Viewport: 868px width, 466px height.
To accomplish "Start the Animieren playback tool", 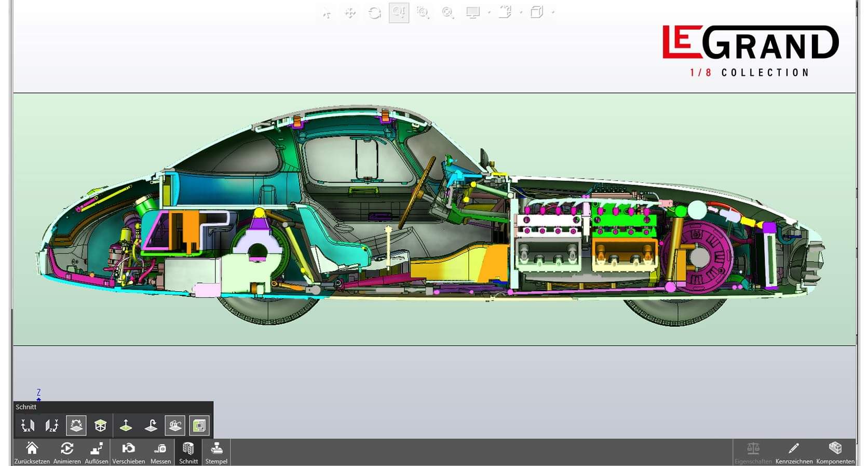I will click(67, 452).
